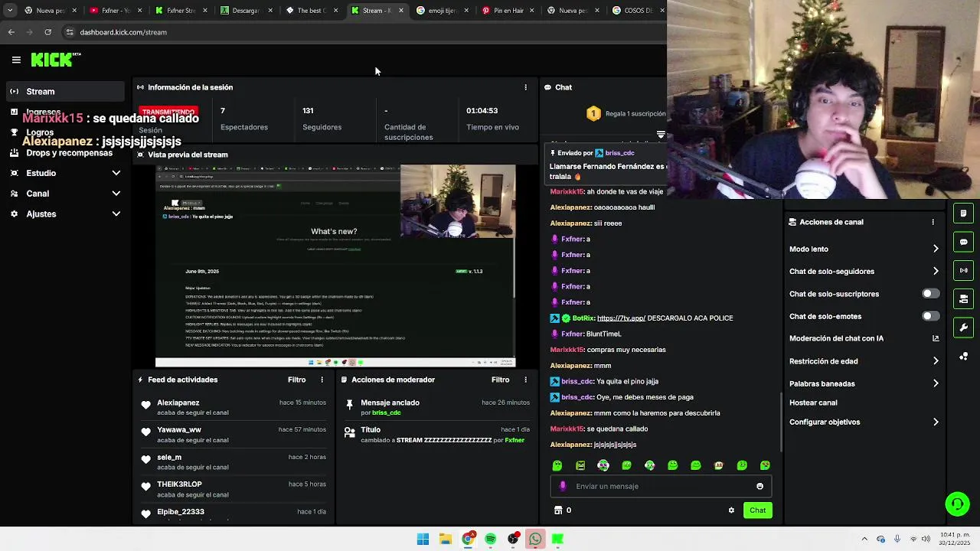Go back in the browser
Screen dimensions: 980x551
tap(11, 32)
